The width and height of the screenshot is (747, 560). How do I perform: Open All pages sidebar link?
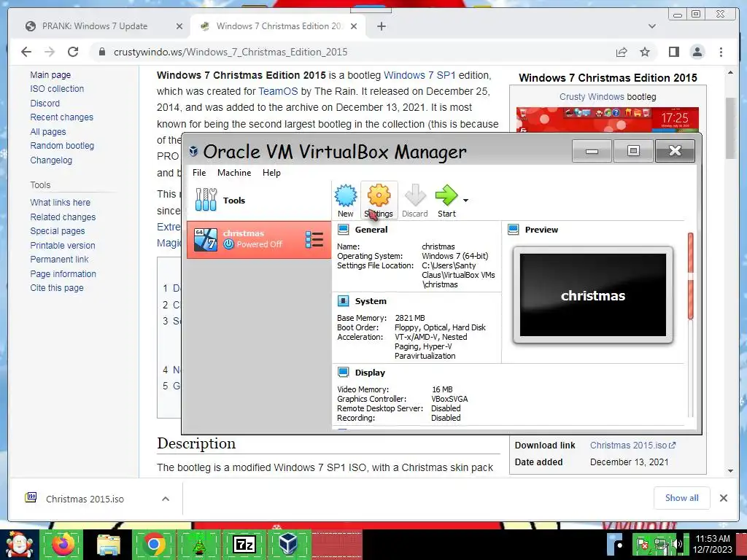pos(47,132)
